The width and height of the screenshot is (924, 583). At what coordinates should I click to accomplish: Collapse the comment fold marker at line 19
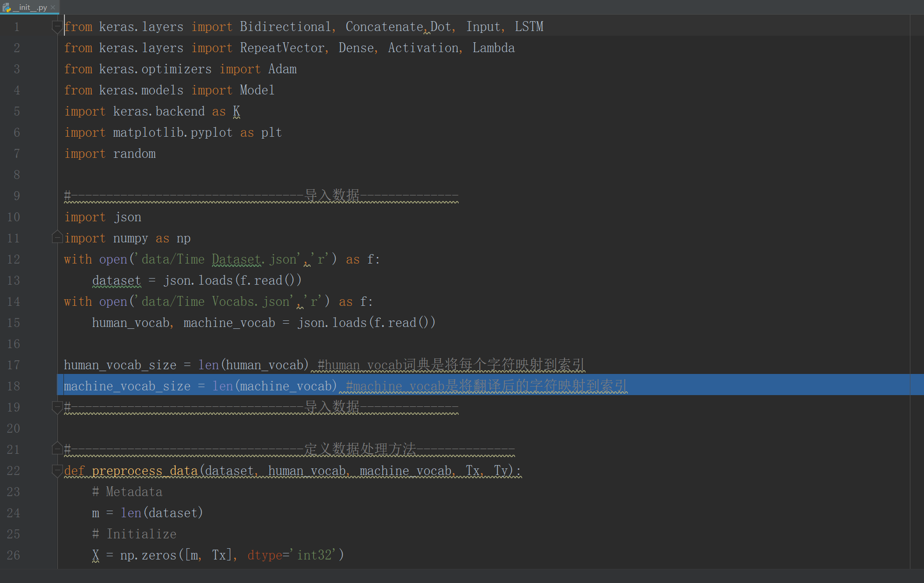pyautogui.click(x=57, y=407)
